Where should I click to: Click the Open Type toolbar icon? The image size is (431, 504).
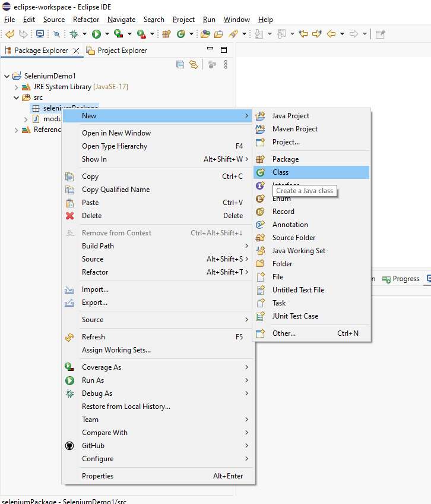205,34
